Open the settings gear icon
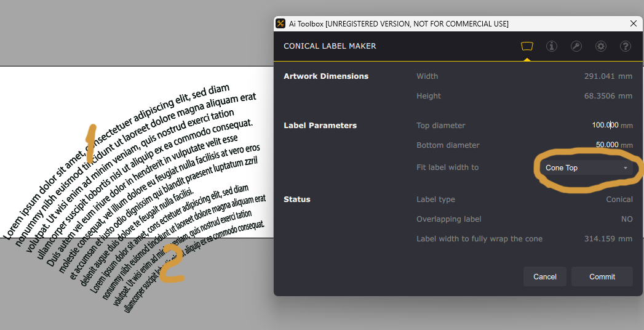The height and width of the screenshot is (330, 644). coord(601,46)
